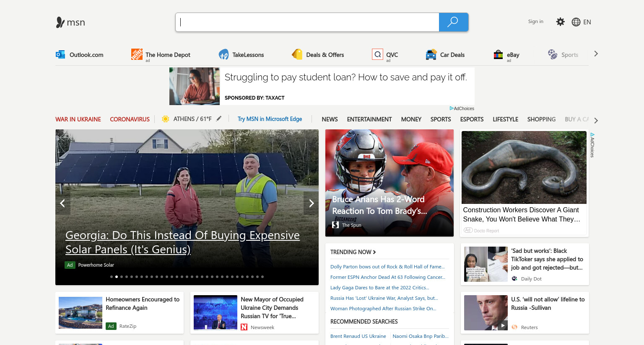Open the Former ESPN Anchor trending link

(388, 277)
